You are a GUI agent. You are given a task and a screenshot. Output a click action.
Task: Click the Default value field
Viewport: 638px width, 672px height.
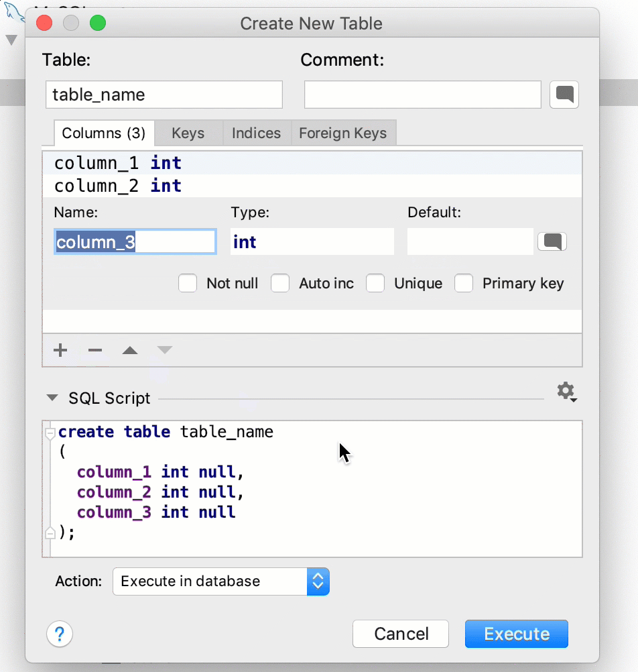[470, 241]
